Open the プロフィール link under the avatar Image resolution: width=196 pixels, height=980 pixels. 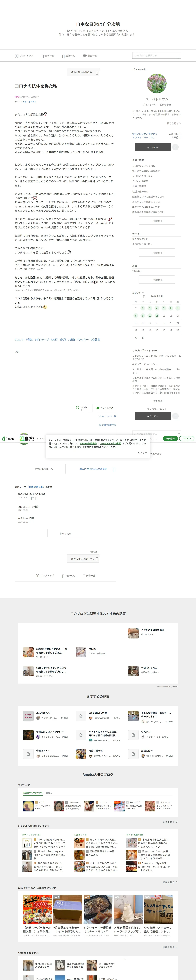[149, 105]
